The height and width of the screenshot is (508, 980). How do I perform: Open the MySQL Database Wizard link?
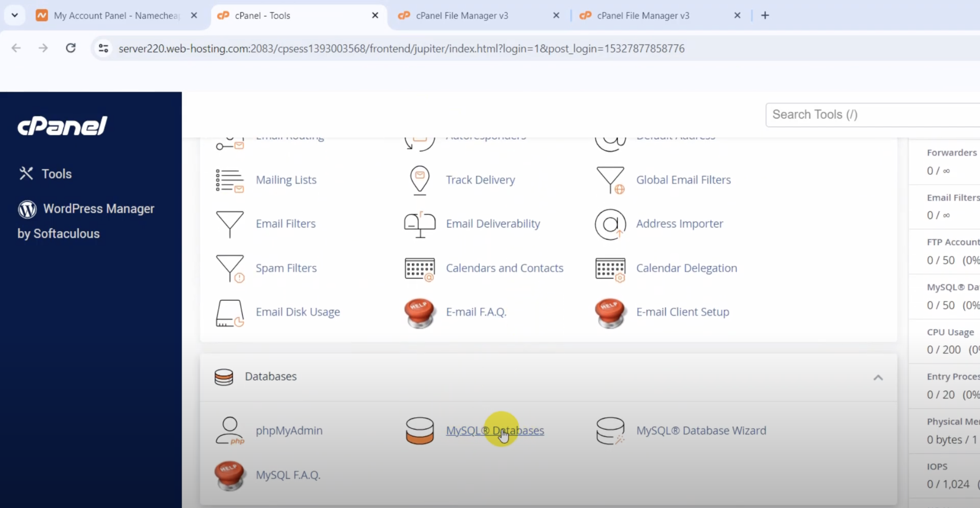701,431
